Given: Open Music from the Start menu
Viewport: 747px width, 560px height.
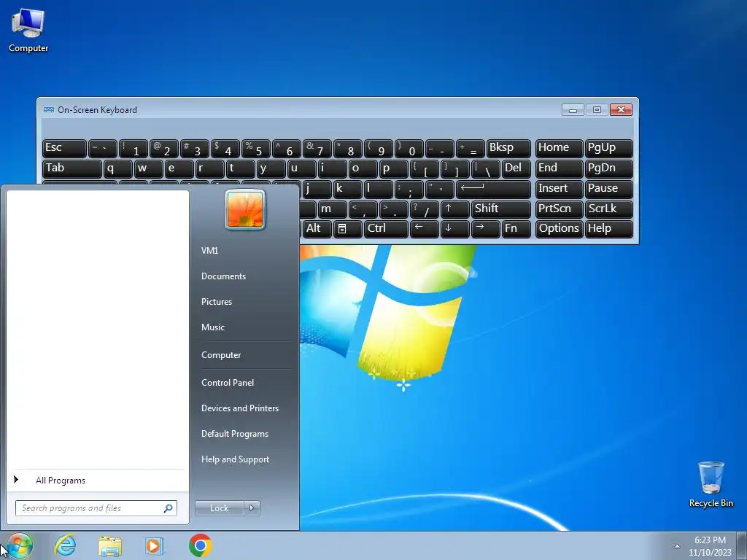Looking at the screenshot, I should click(213, 327).
